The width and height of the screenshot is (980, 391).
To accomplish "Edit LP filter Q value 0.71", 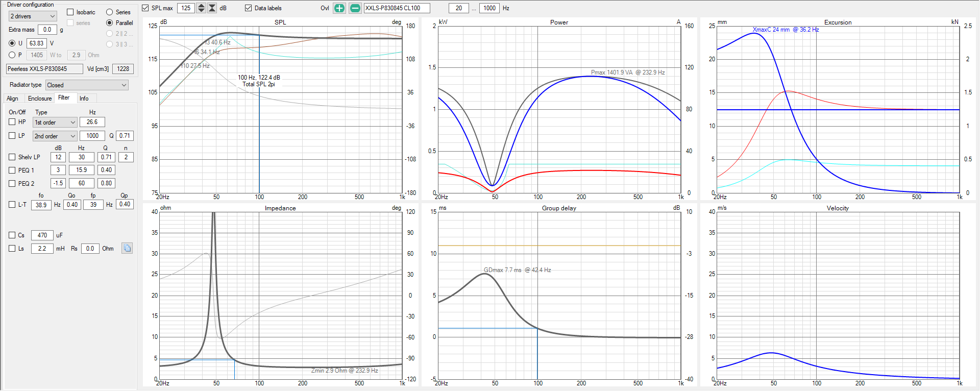I will (x=125, y=136).
